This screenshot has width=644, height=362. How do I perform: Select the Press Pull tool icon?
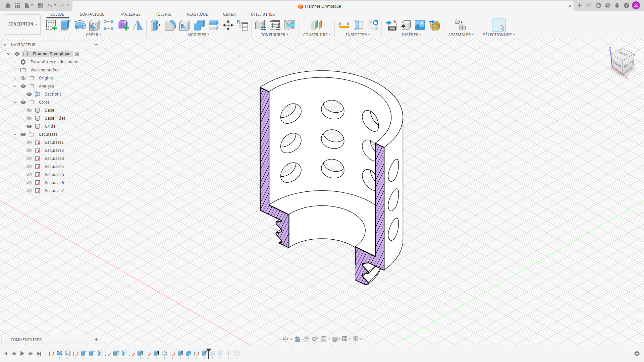[156, 25]
